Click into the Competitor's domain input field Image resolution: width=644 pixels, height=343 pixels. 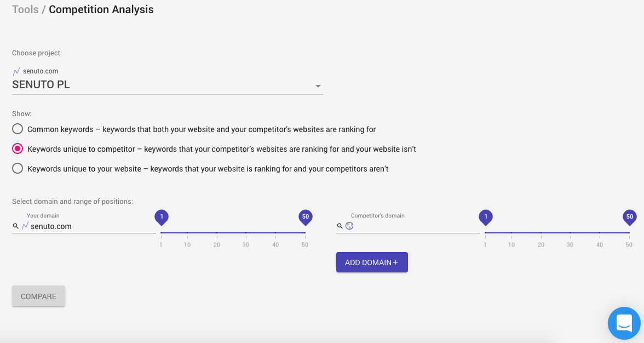[416, 226]
